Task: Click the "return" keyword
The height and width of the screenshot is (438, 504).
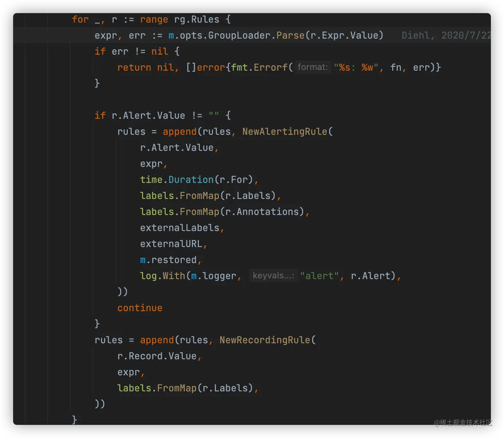Action: coord(134,68)
